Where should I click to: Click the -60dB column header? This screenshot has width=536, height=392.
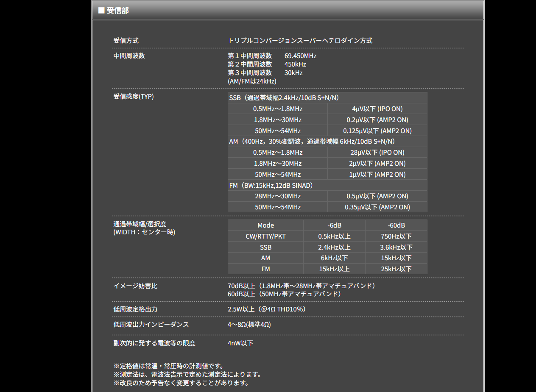tap(396, 225)
